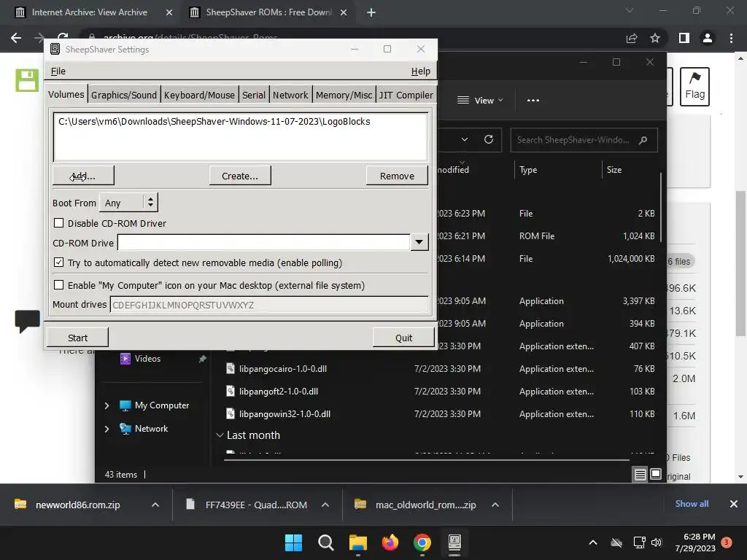Click the CD-ROM Drive text field
Image resolution: width=747 pixels, height=560 pixels.
[264, 242]
